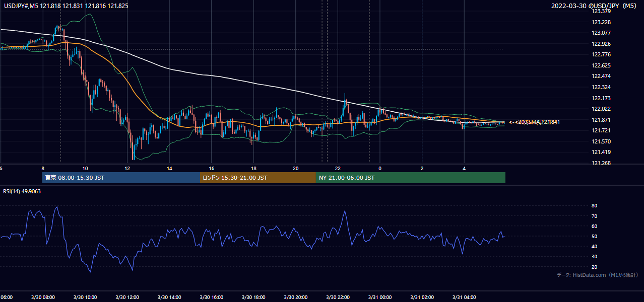Click the 3/30 08:00 time label
Viewport: 644px width, 302px height.
coord(43,297)
